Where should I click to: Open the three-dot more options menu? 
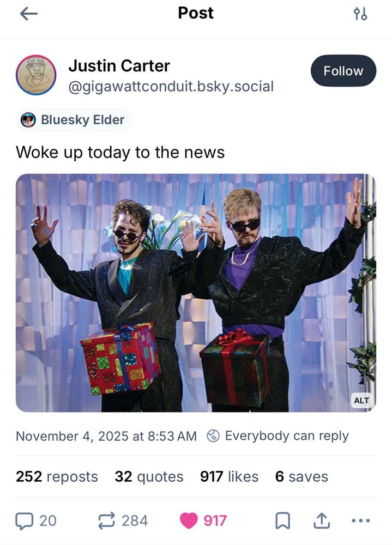tap(361, 520)
